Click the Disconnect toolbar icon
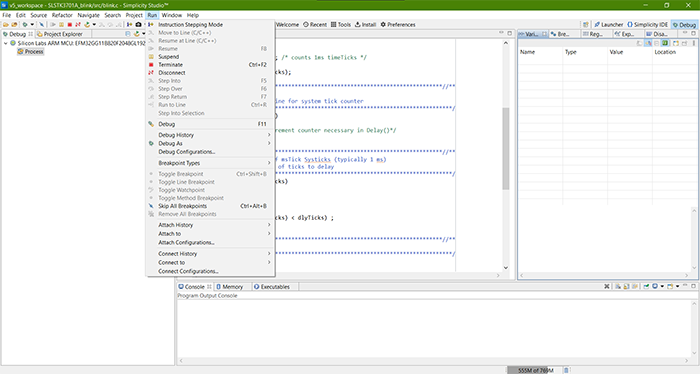The image size is (700, 374). [x=78, y=25]
